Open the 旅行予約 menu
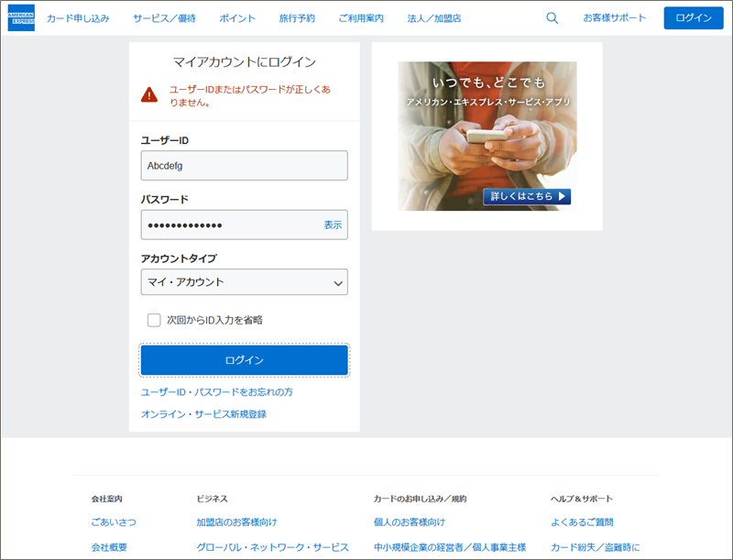The image size is (733, 560). pyautogui.click(x=297, y=18)
